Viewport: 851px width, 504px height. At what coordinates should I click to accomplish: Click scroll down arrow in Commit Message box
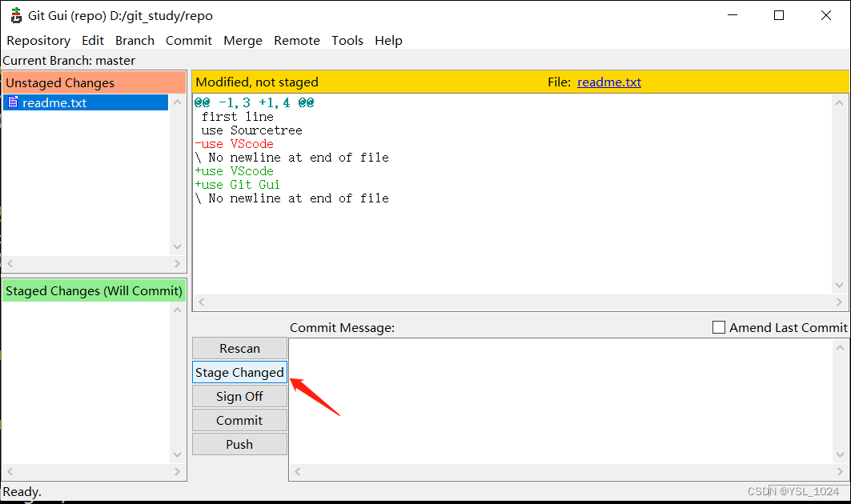tap(840, 454)
